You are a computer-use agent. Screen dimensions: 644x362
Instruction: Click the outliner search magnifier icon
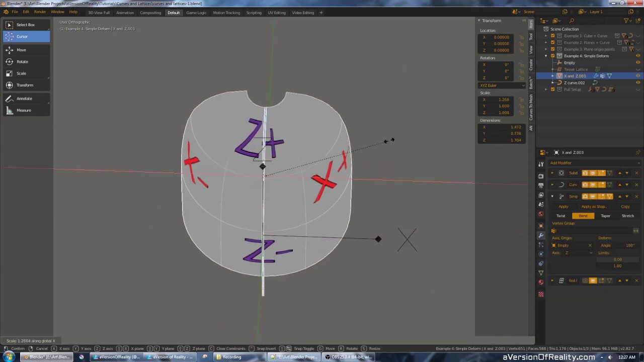[572, 21]
